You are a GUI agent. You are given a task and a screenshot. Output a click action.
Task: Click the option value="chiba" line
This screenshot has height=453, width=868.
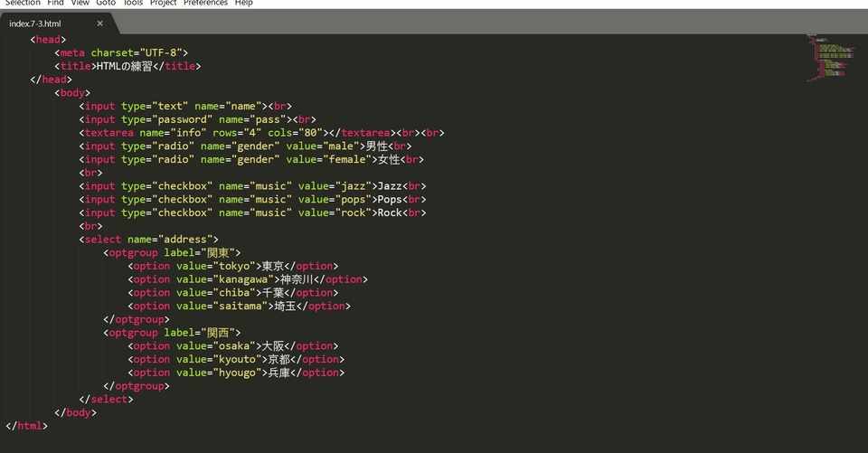click(x=233, y=292)
